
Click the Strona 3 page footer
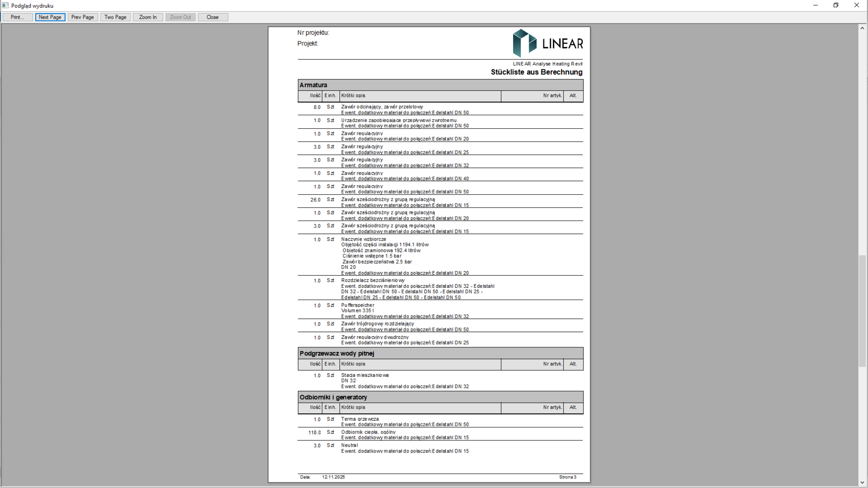tap(567, 477)
